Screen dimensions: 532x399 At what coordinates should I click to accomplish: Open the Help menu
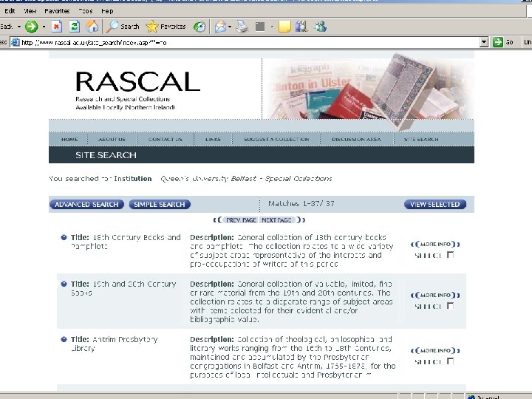(x=107, y=11)
